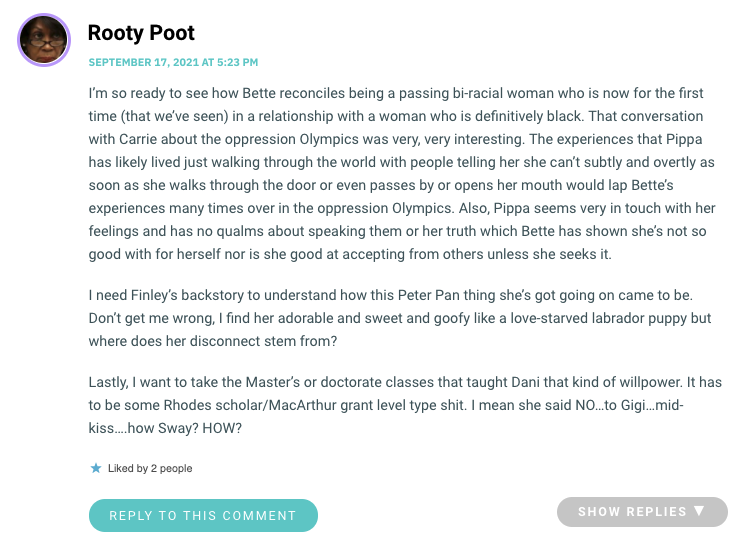View the 2 people who liked this
The height and width of the screenshot is (545, 744).
[x=171, y=468]
